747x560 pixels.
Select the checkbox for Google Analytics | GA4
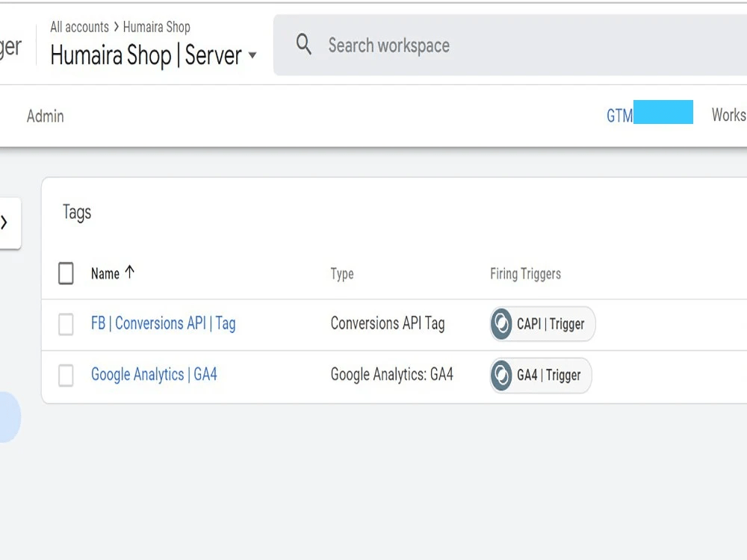65,376
